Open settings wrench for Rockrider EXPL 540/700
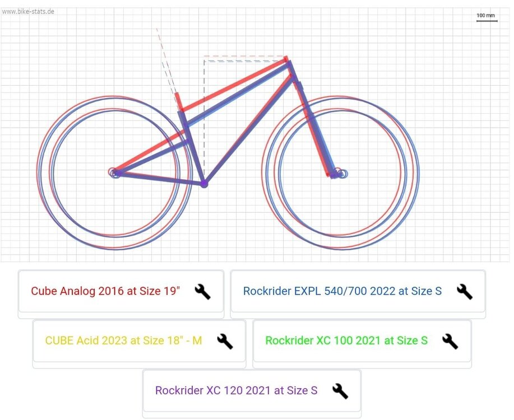514x420 pixels. pyautogui.click(x=464, y=291)
